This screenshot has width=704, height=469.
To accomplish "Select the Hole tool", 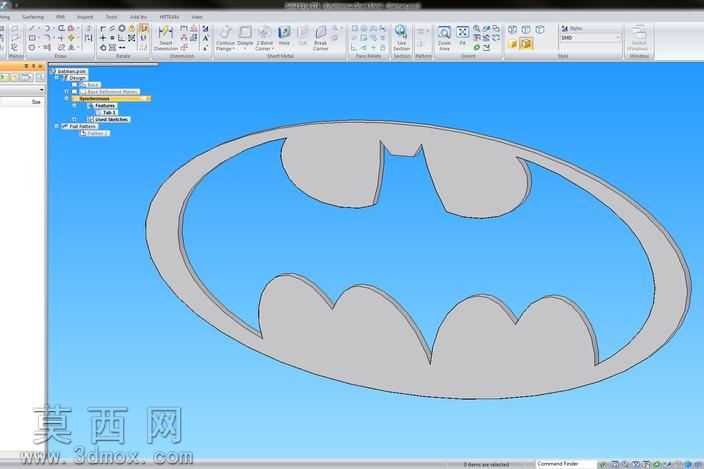I will [284, 36].
